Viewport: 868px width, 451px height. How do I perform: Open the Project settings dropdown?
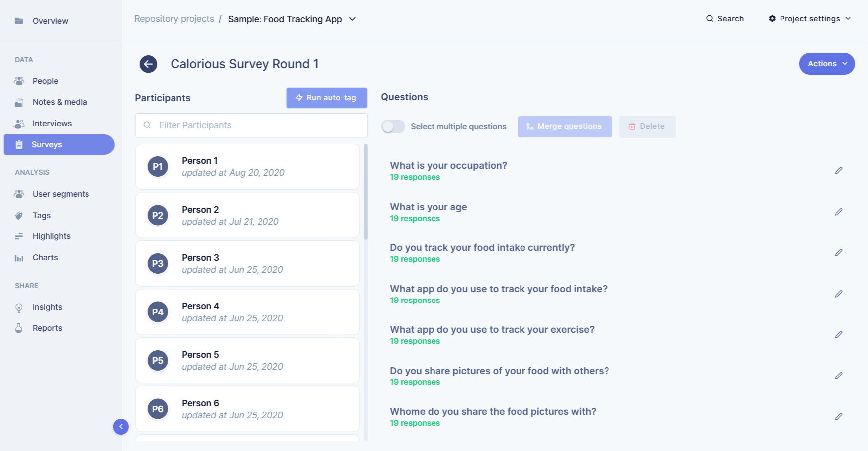[808, 18]
